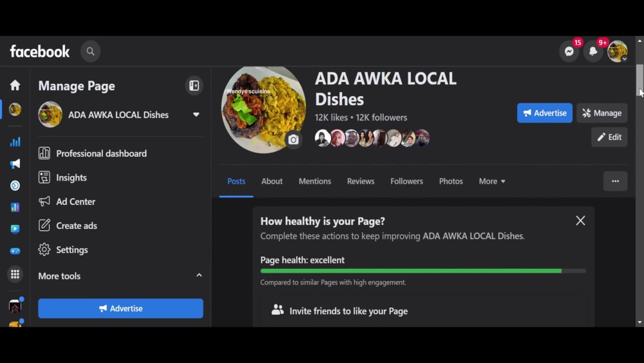Switch to the Photos tab
Viewport: 644px width, 363px height.
tap(451, 181)
